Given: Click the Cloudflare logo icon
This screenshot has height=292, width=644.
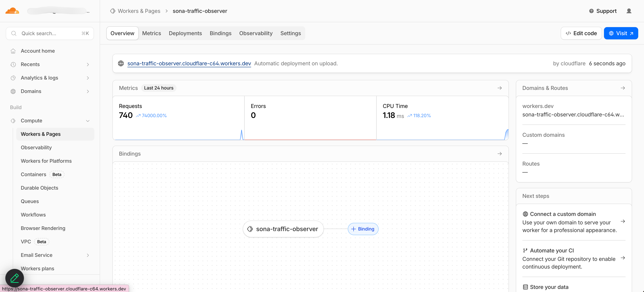Looking at the screenshot, I should tap(12, 11).
